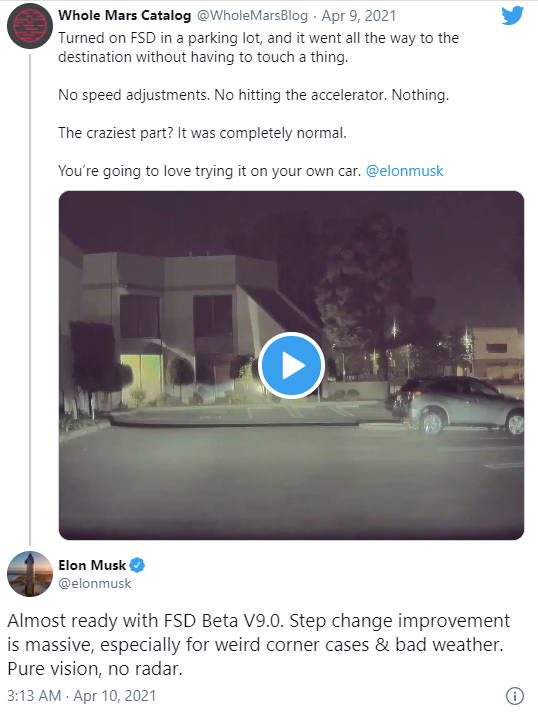Image resolution: width=538 pixels, height=713 pixels.
Task: Click the Elon Musk display name
Action: click(92, 565)
